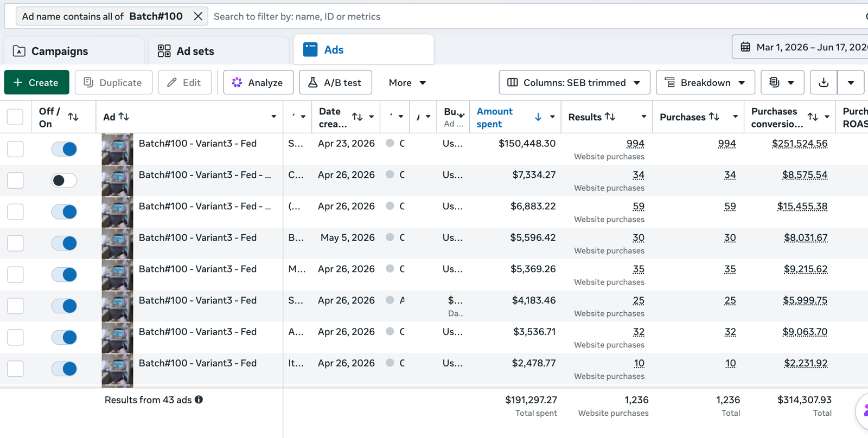This screenshot has width=868, height=438.
Task: Click the Bu... column header
Action: 453,117
